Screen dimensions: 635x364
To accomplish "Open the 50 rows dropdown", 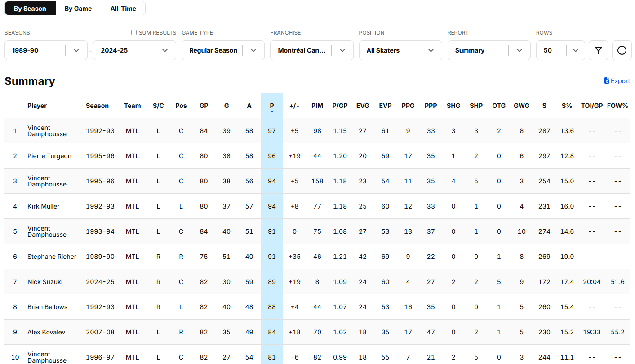I will coord(560,50).
